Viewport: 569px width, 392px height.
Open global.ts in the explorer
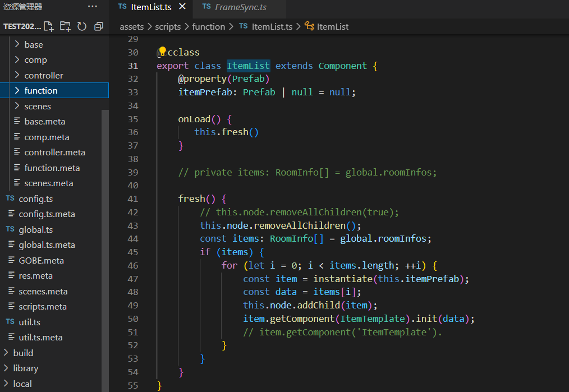coord(35,229)
